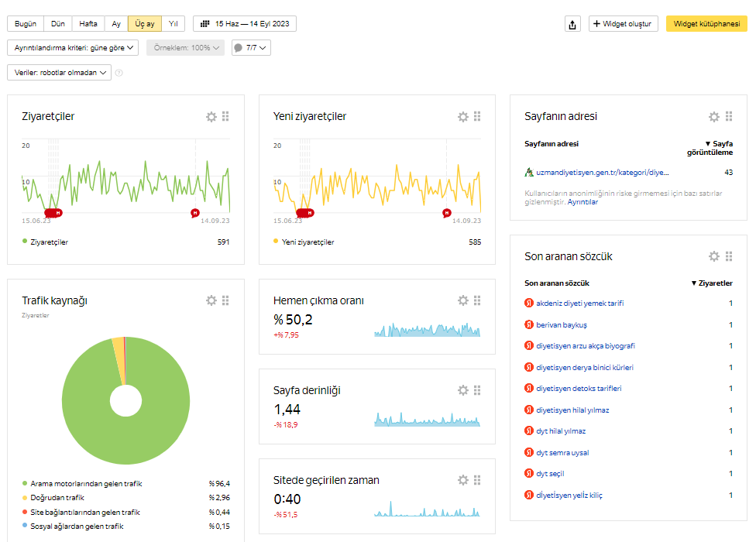Click red annotation marker near 14.09.23 on Ziyaretçiler chart

pyautogui.click(x=194, y=212)
